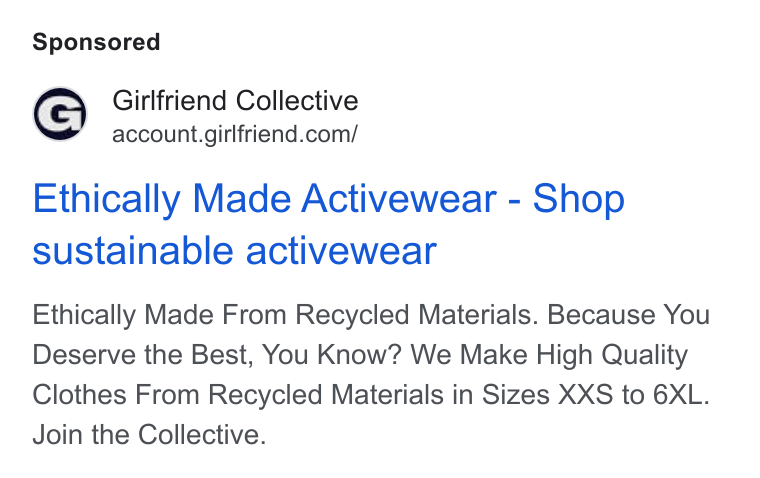Click the word 'Ethically' in the blue headline

[106, 199]
